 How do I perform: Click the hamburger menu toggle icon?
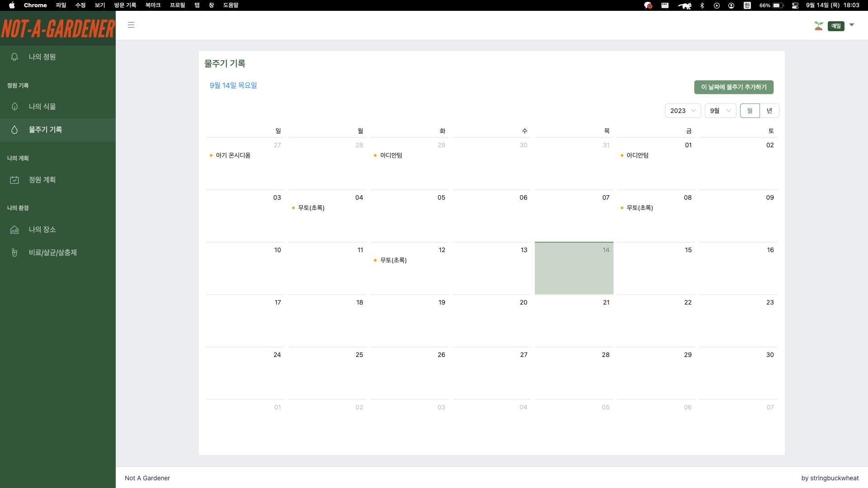(131, 24)
